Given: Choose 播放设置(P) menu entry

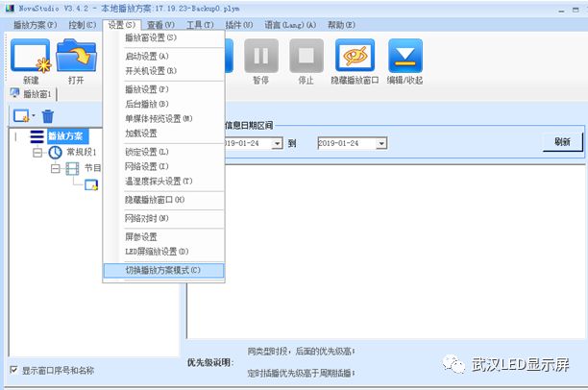Looking at the screenshot, I should point(164,89).
